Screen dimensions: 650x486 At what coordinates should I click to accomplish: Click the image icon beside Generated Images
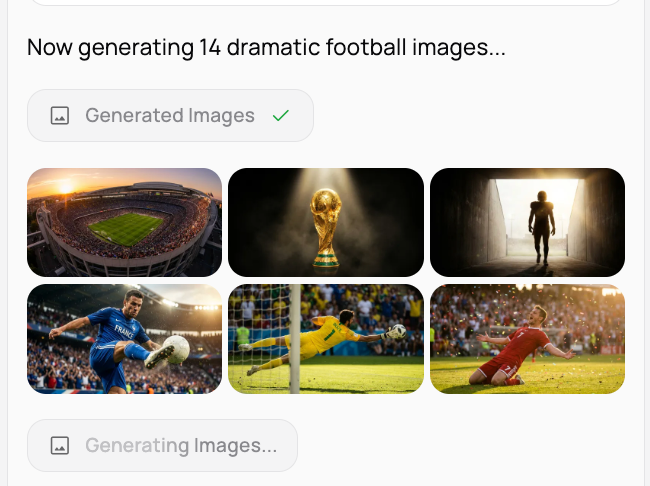tap(60, 115)
